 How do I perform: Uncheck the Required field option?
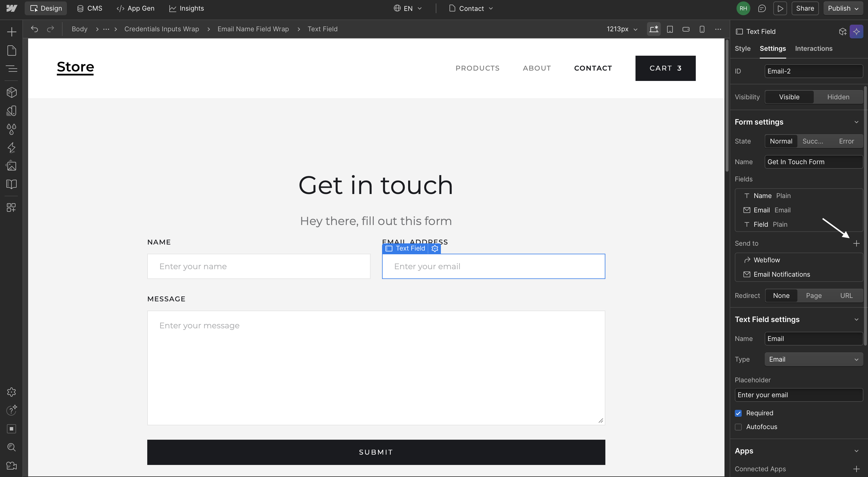point(739,413)
